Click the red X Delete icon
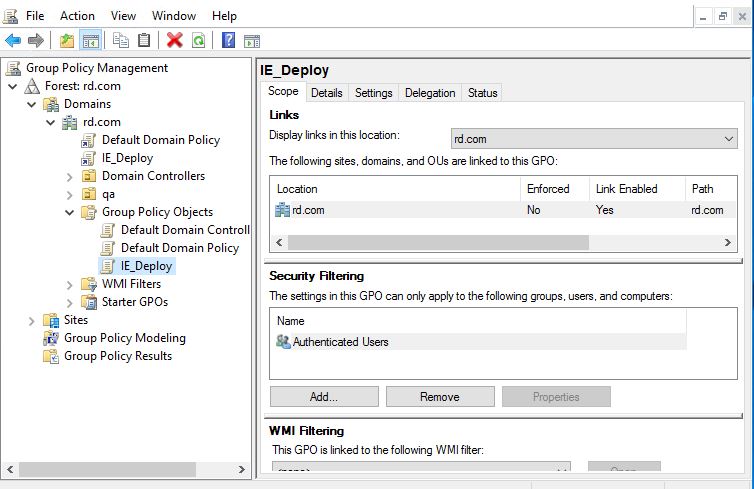 175,40
